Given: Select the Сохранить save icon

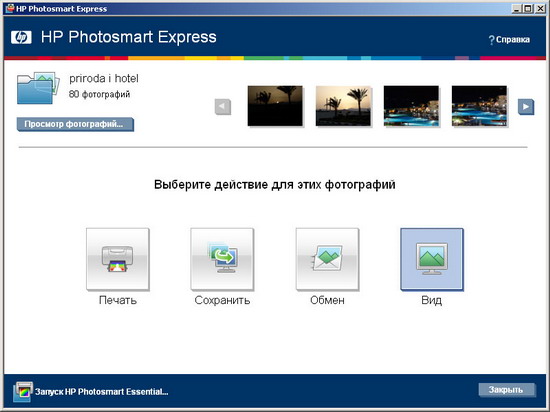Looking at the screenshot, I should point(222,259).
